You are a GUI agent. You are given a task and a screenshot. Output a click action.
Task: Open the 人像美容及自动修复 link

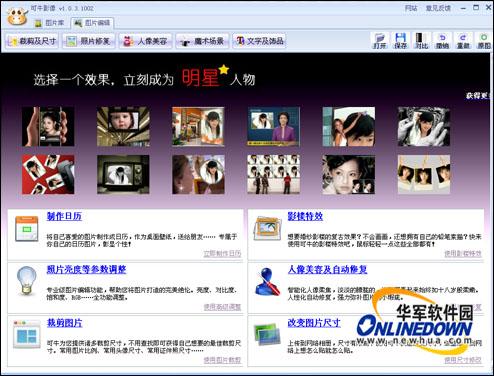(327, 269)
